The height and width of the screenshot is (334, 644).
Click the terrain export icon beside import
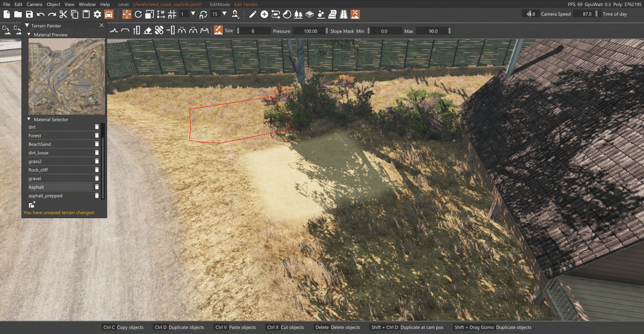(17, 30)
